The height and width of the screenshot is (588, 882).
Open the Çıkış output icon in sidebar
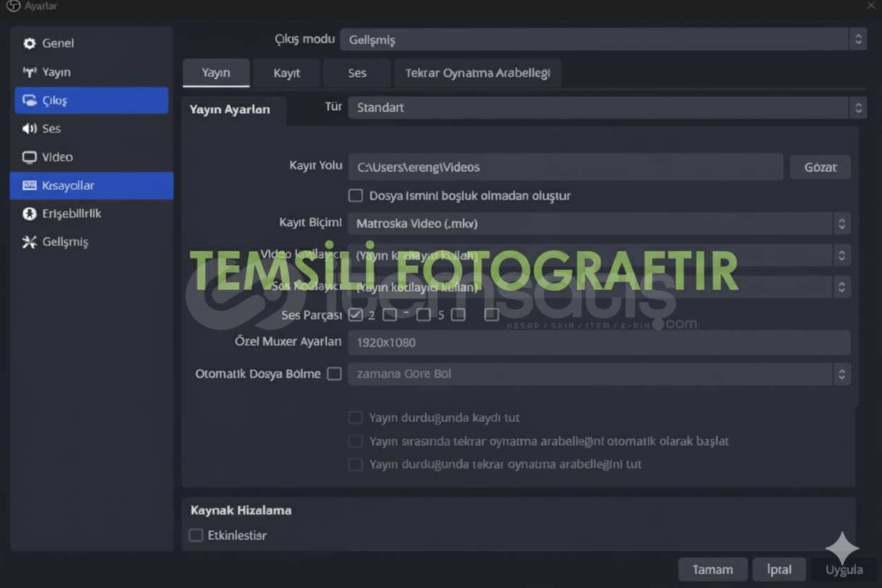29,100
